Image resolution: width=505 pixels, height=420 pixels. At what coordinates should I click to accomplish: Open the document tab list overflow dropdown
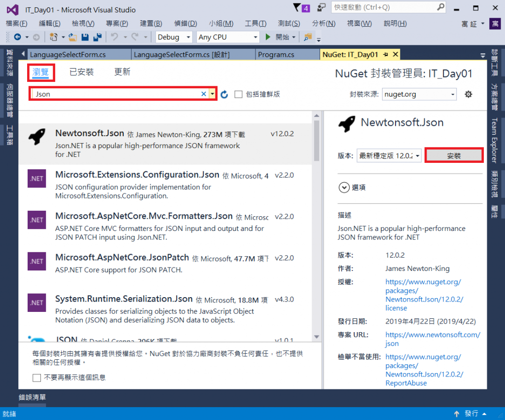click(482, 55)
